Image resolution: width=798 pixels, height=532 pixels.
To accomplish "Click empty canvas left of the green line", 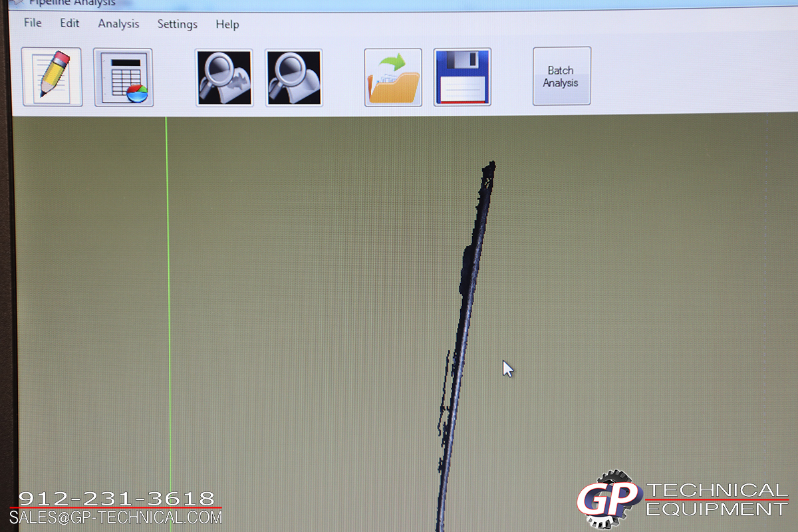I will pos(86,299).
